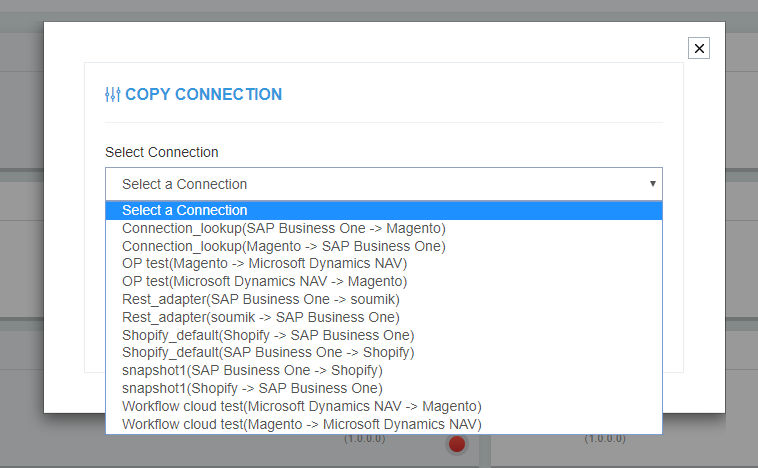Choose the highlighted 'Select a Connection' option
The width and height of the screenshot is (758, 468).
[384, 210]
